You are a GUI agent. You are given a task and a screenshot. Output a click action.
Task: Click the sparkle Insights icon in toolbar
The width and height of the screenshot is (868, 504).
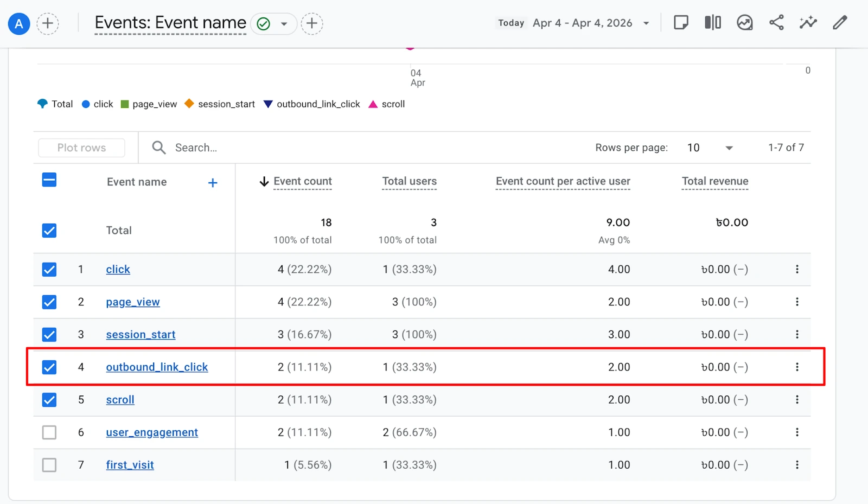(808, 23)
